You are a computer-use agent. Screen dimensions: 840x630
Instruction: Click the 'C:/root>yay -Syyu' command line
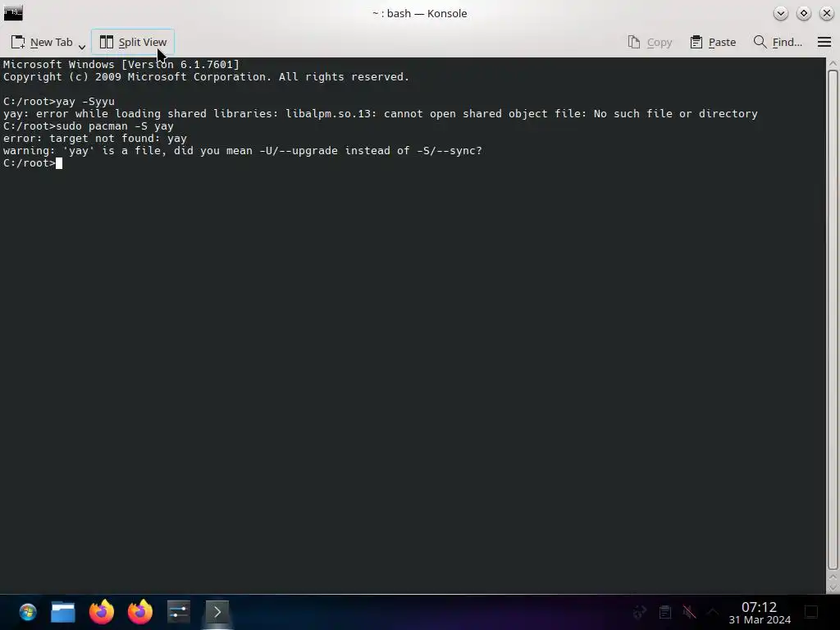59,101
